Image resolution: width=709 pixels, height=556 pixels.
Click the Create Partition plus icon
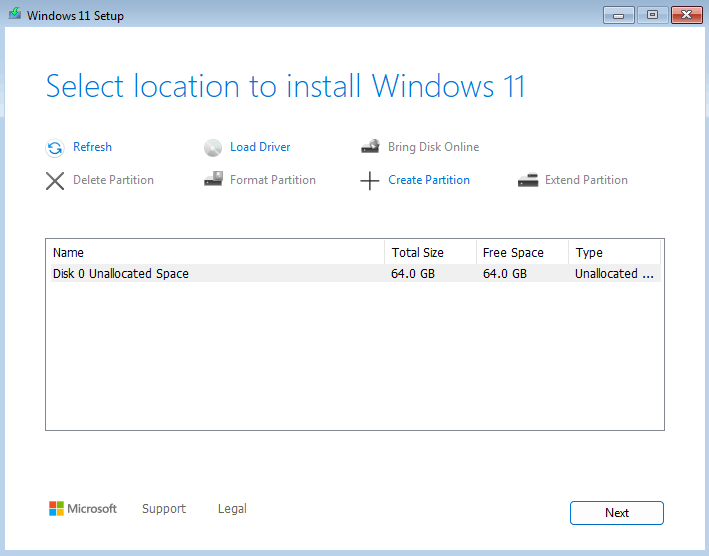(x=369, y=181)
